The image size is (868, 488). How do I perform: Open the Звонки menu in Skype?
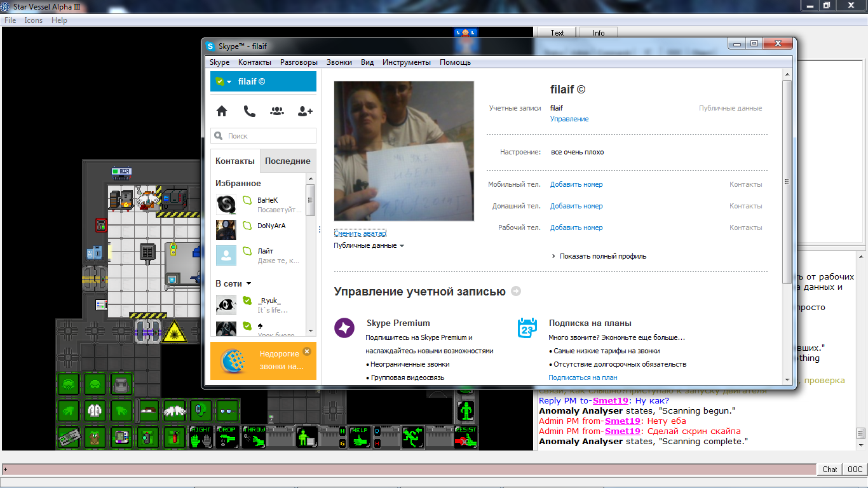coord(339,62)
